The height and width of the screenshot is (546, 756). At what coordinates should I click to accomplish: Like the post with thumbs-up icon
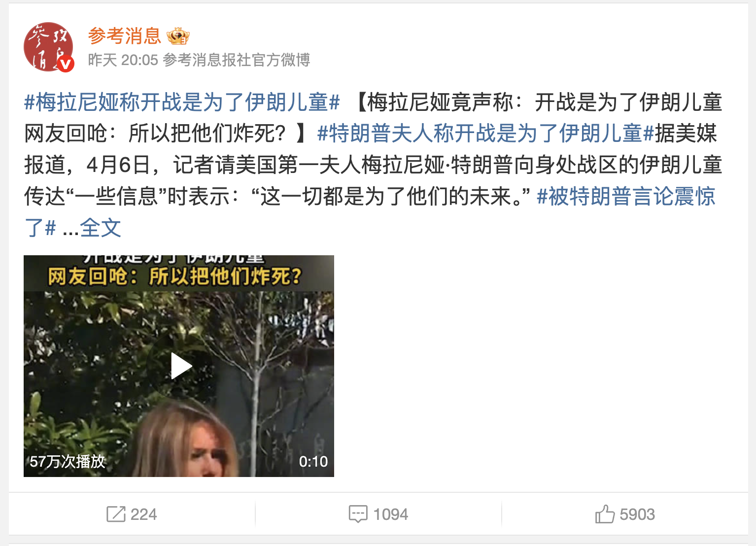tap(605, 514)
